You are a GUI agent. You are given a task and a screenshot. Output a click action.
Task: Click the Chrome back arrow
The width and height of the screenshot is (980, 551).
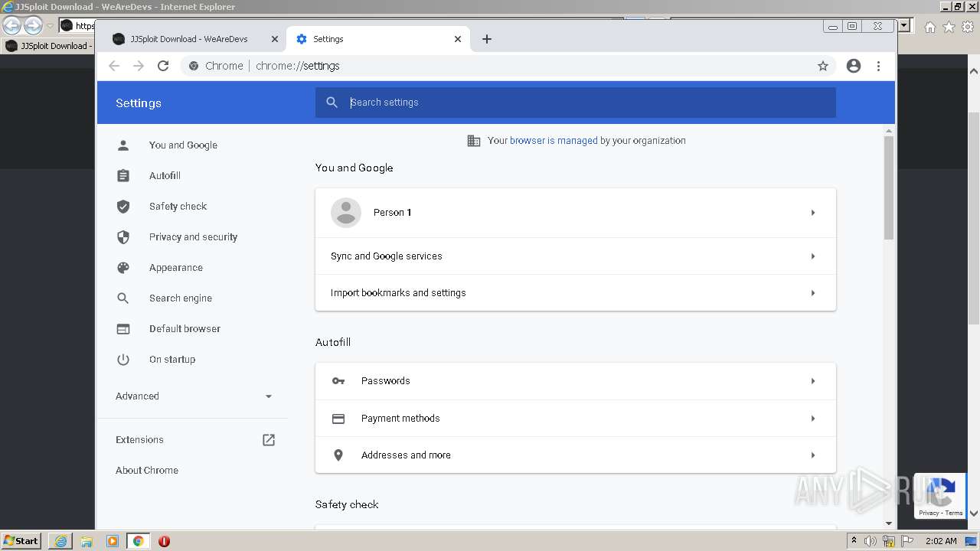(114, 66)
